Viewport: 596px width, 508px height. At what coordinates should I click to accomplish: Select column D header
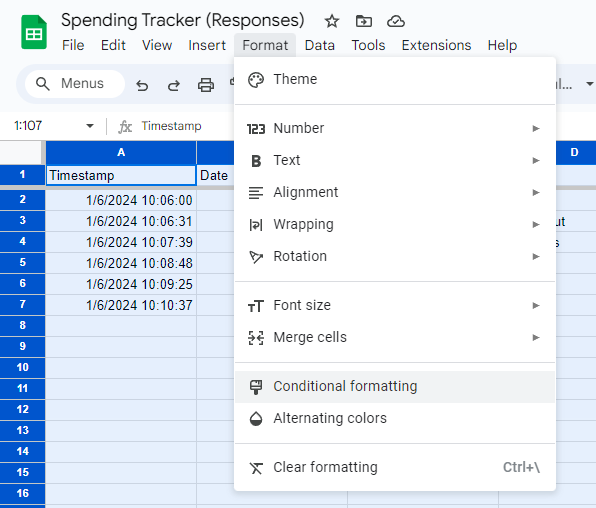(x=575, y=152)
